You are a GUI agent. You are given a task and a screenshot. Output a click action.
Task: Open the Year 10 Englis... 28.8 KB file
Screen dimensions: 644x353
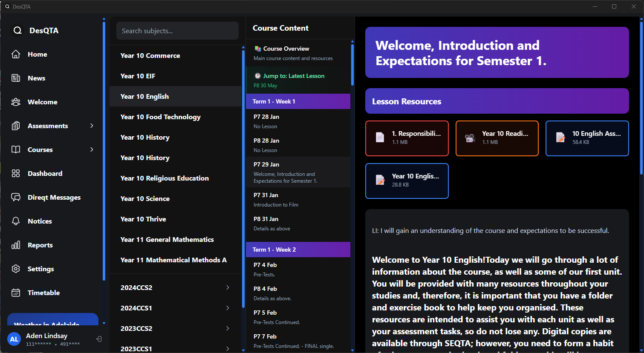point(407,181)
